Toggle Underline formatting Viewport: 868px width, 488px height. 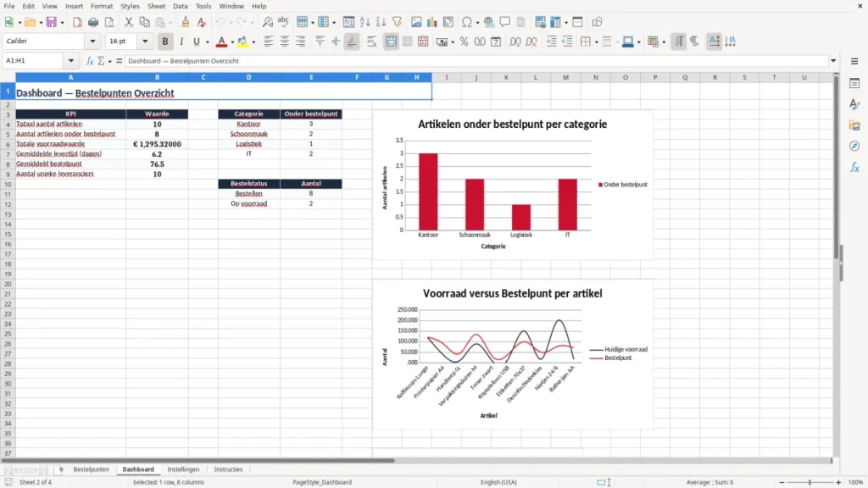point(196,42)
